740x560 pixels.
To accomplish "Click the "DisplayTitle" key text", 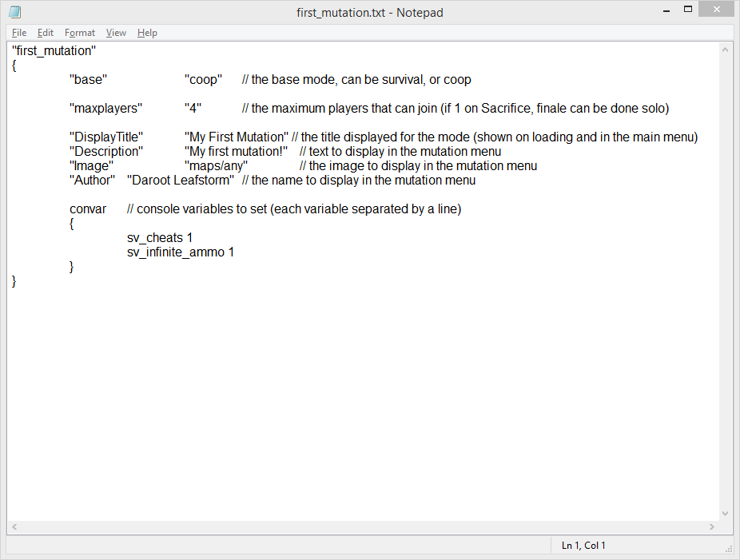I will tap(106, 137).
